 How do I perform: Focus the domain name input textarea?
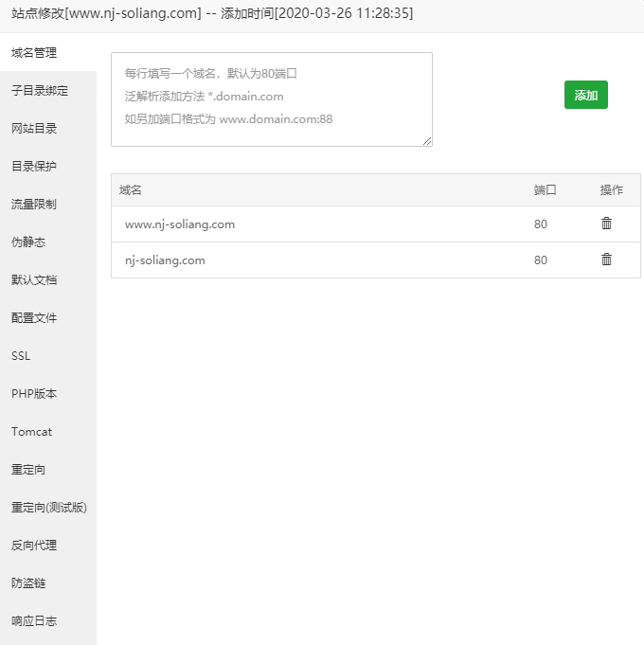click(x=272, y=99)
